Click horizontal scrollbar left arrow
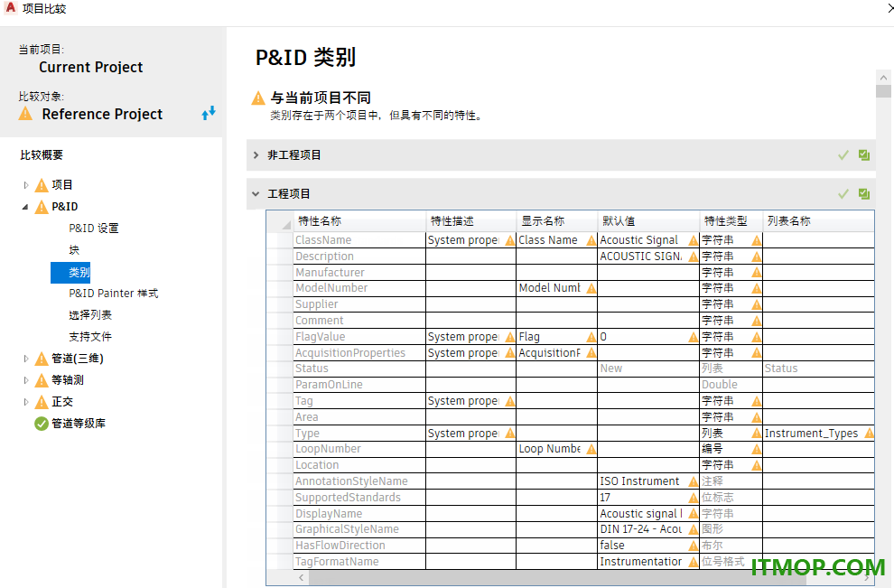The image size is (894, 588). pyautogui.click(x=302, y=578)
